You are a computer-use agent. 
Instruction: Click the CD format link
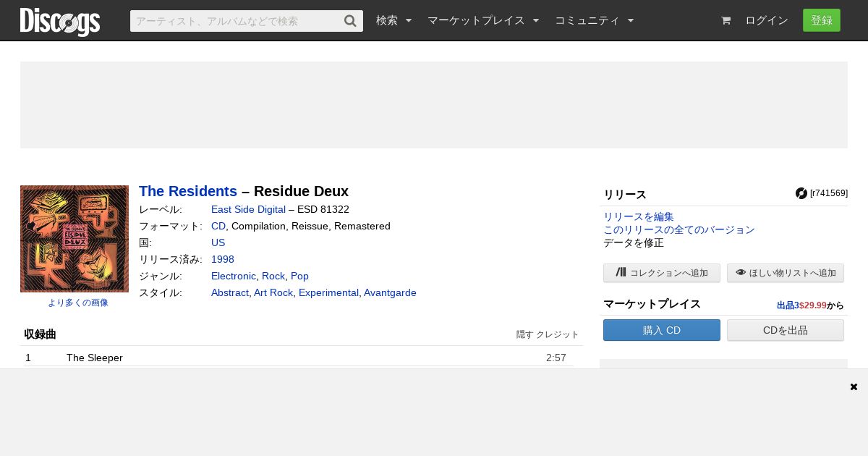coord(218,226)
